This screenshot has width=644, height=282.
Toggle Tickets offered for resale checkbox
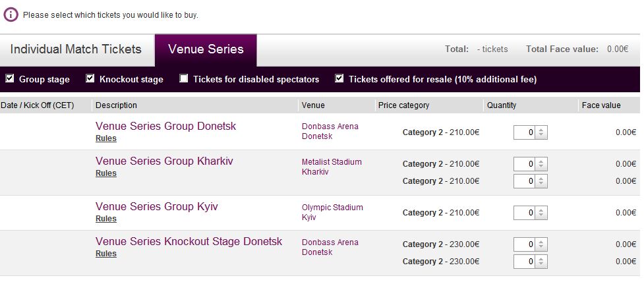click(339, 79)
